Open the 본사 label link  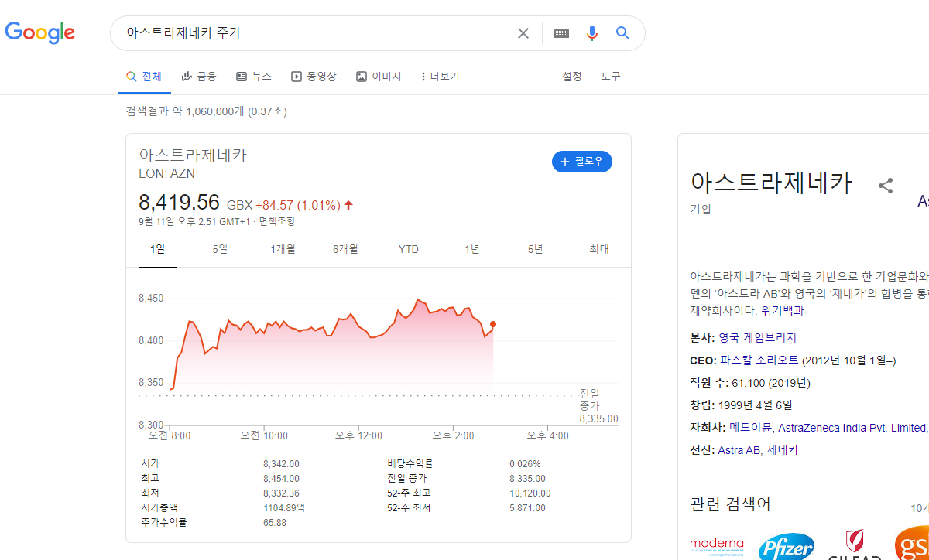pos(701,338)
